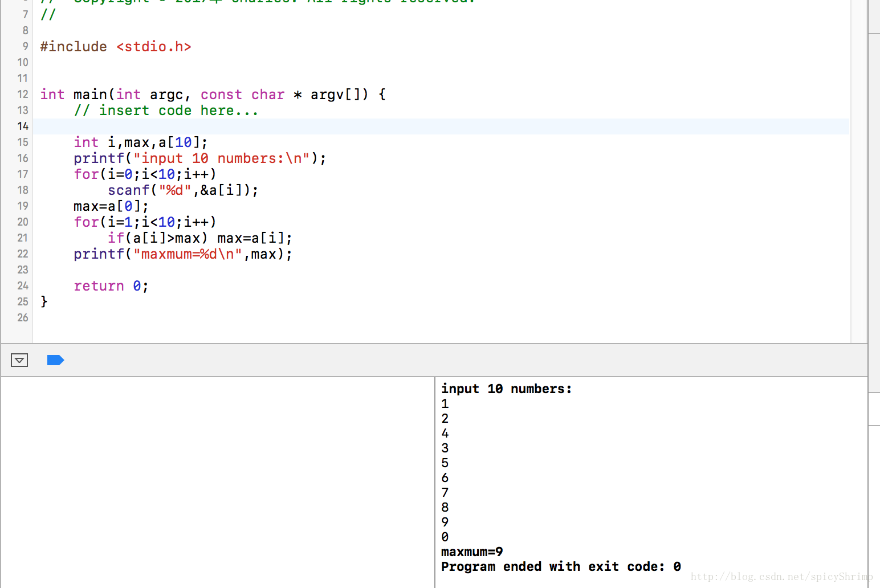Click gutter line number 14
Viewport: 880px width, 588px height.
click(x=23, y=126)
